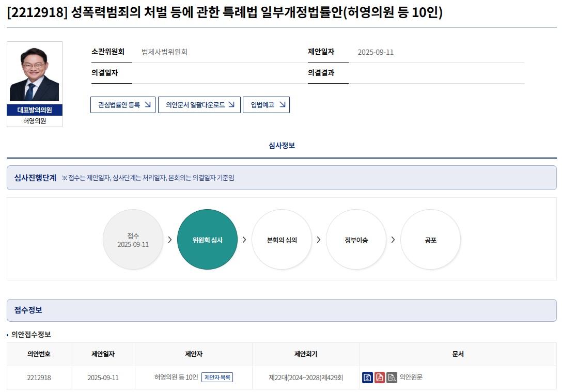Screen dimensions: 562x392
Task: Click the 접수 2025-09-11 stage circle
Action: pyautogui.click(x=133, y=239)
